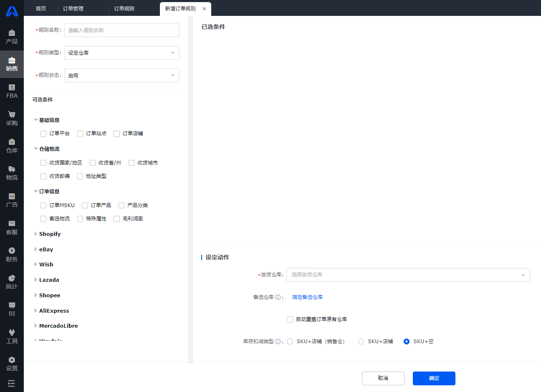Check the 收货省/州 condition
541x392 pixels.
click(x=93, y=163)
